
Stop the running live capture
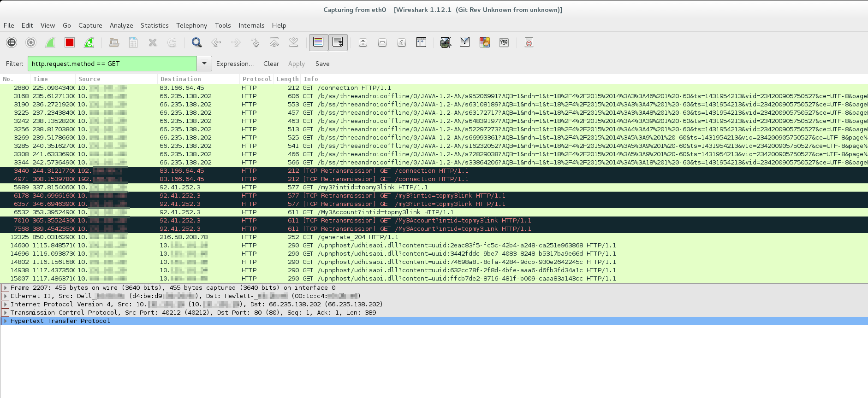tap(70, 43)
